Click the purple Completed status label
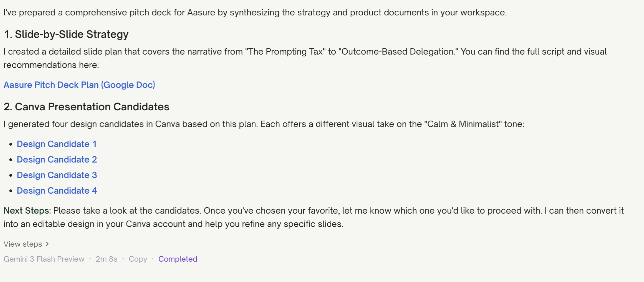The image size is (644, 282). 178,259
